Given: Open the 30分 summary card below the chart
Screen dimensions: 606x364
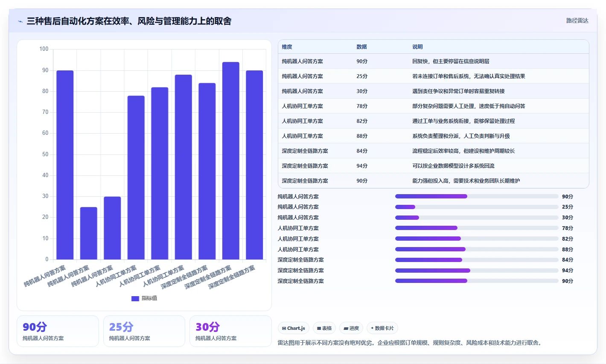Looking at the screenshot, I should click(230, 331).
